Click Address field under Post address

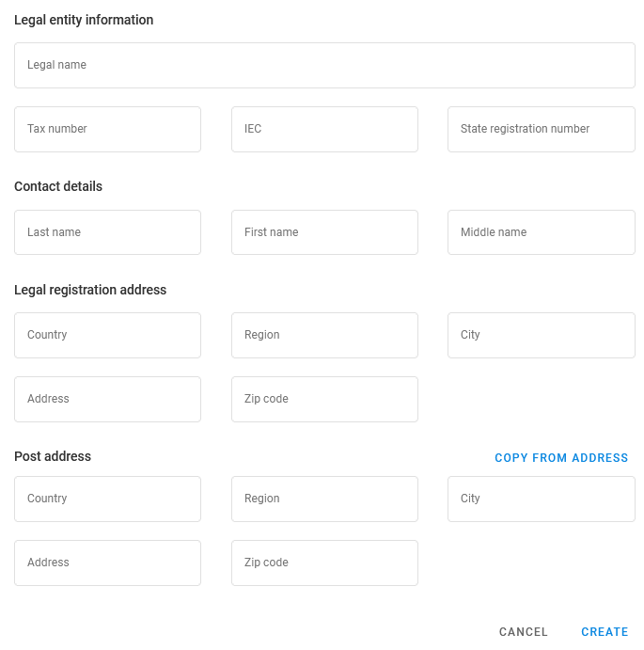point(107,563)
